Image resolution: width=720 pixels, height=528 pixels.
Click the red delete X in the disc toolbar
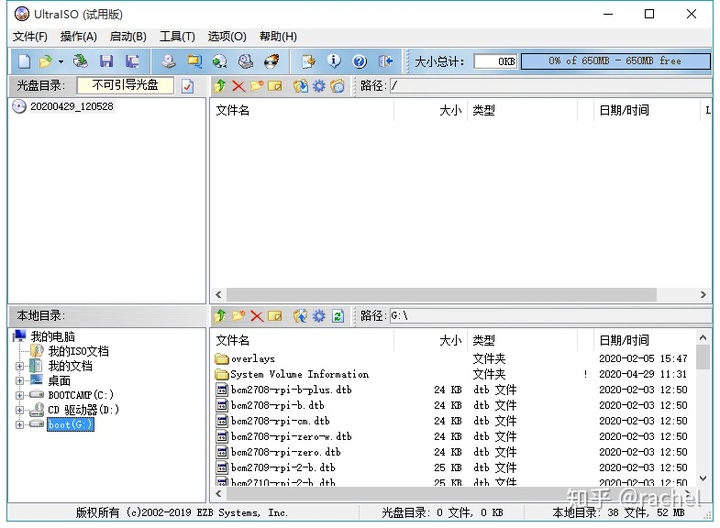(x=238, y=86)
